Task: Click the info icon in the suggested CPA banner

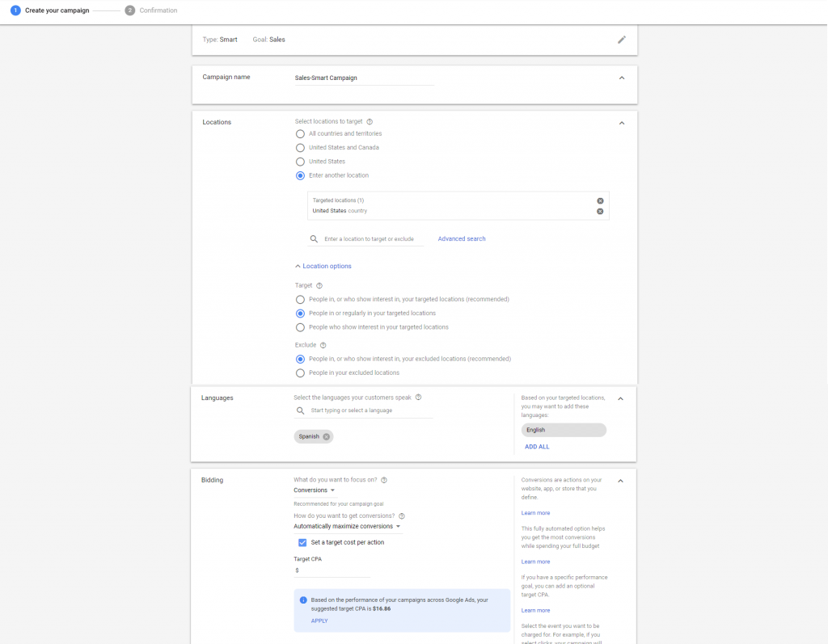Action: (302, 601)
